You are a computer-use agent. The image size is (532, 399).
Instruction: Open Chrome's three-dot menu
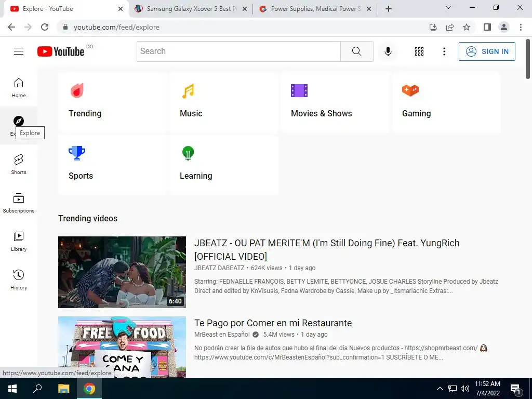(x=521, y=27)
